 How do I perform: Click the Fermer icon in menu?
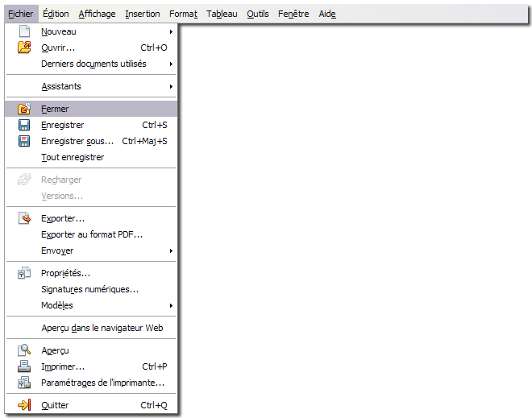pos(24,109)
